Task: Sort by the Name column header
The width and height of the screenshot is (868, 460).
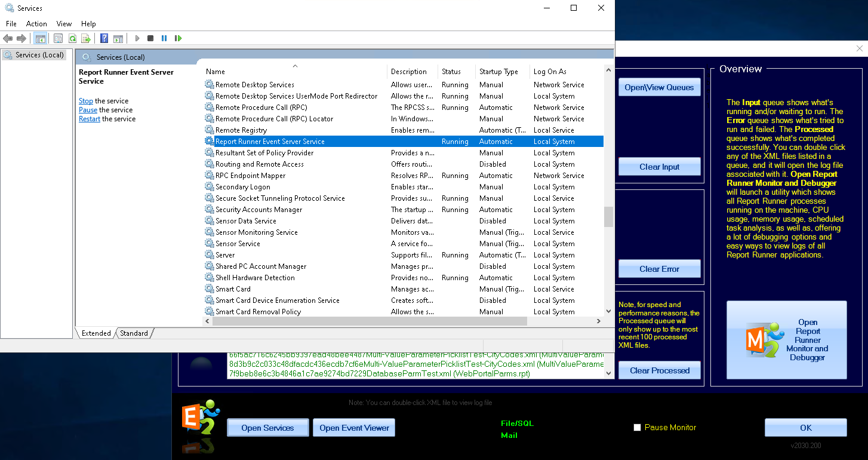Action: coord(295,72)
